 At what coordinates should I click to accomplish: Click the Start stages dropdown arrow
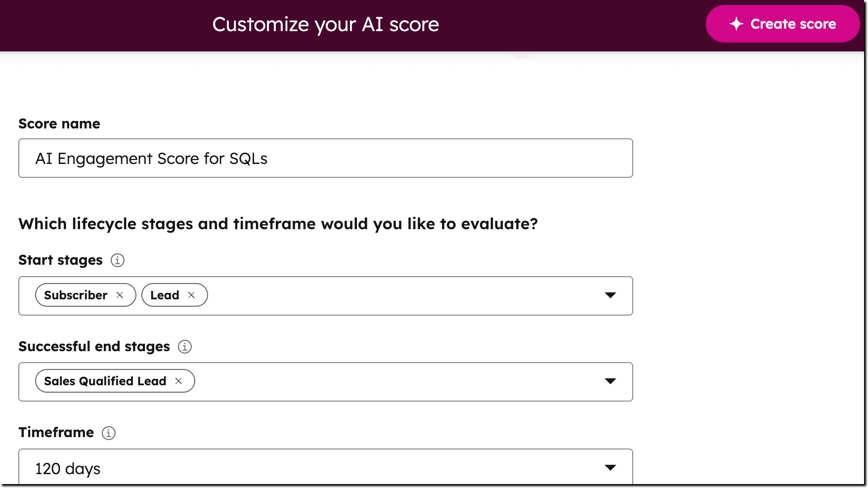(610, 295)
